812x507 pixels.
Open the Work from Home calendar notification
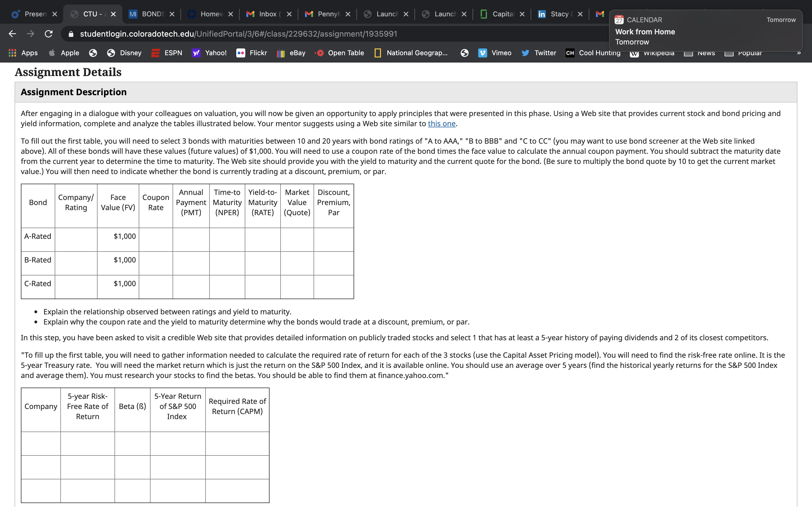click(706, 31)
